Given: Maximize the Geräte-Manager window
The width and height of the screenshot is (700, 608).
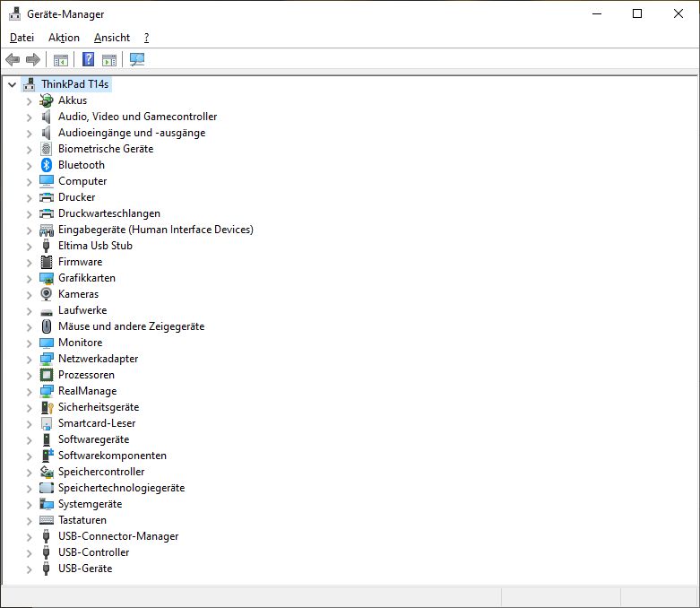Looking at the screenshot, I should [x=637, y=13].
